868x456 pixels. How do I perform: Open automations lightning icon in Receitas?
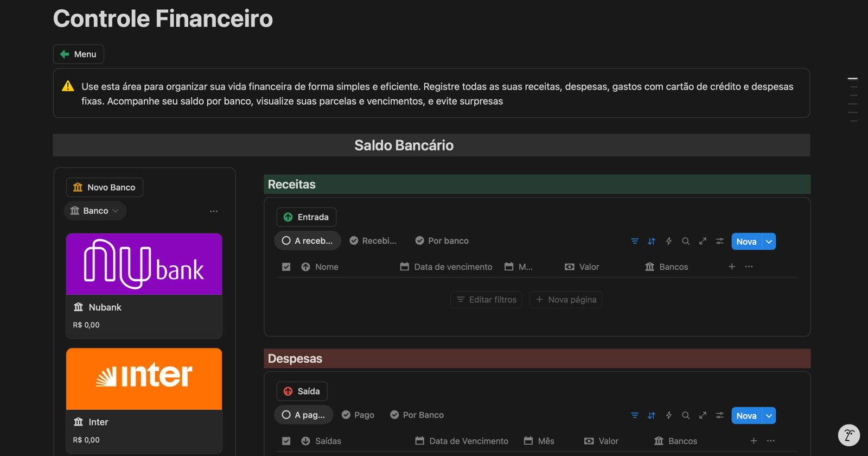(x=669, y=241)
